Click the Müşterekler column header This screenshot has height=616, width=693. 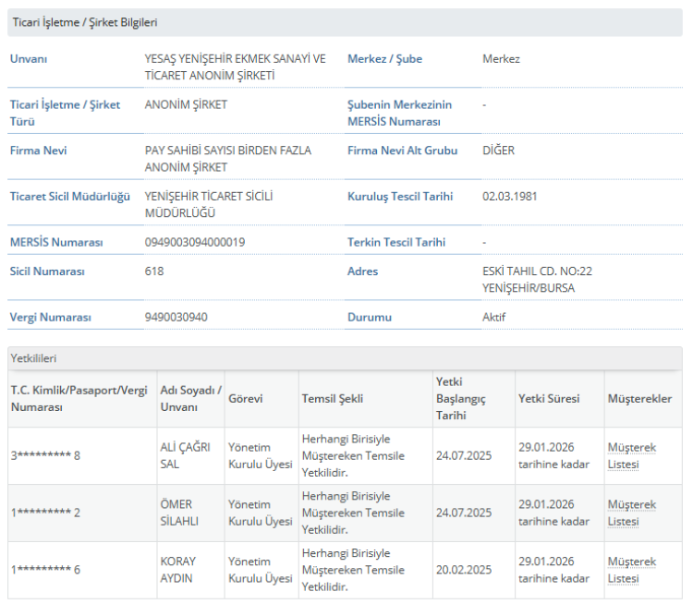point(639,399)
